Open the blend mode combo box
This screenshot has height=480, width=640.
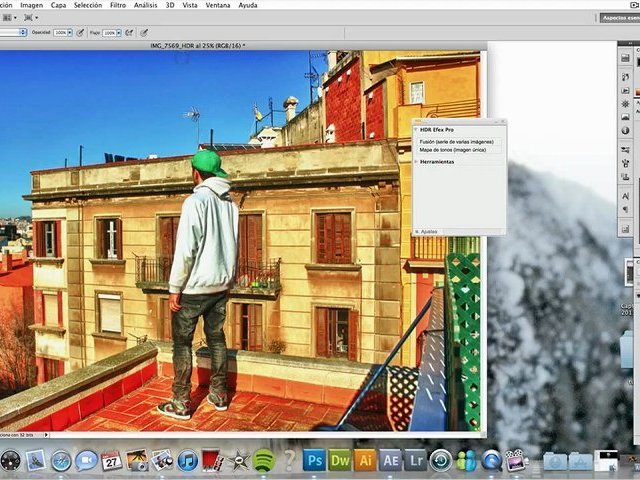(x=13, y=32)
